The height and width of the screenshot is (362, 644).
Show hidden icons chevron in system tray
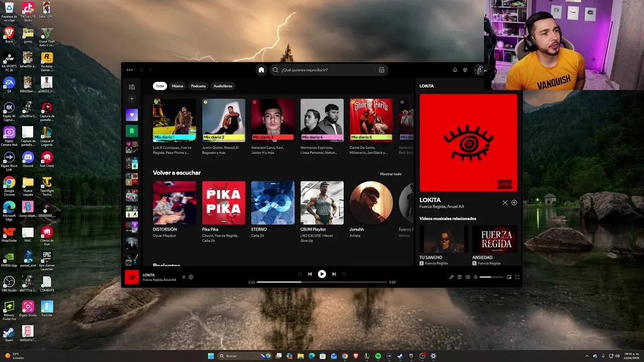(588, 356)
